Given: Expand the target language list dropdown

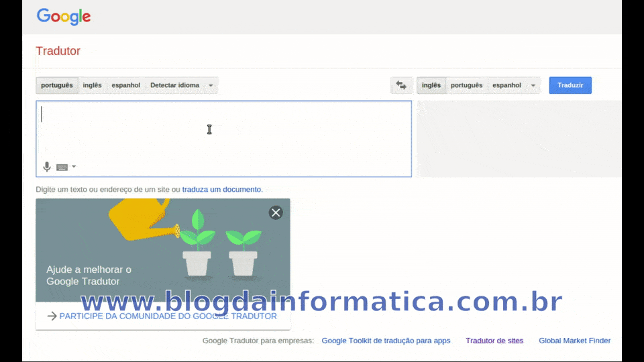Looking at the screenshot, I should [533, 85].
